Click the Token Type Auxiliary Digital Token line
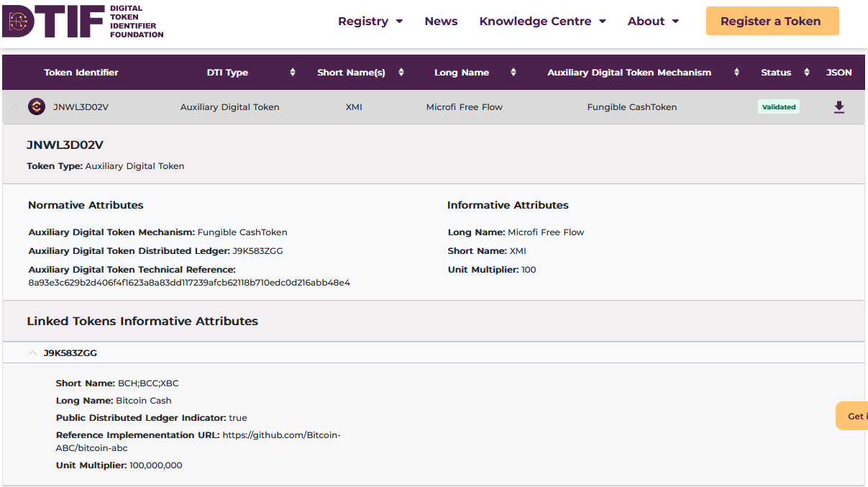 pyautogui.click(x=106, y=166)
